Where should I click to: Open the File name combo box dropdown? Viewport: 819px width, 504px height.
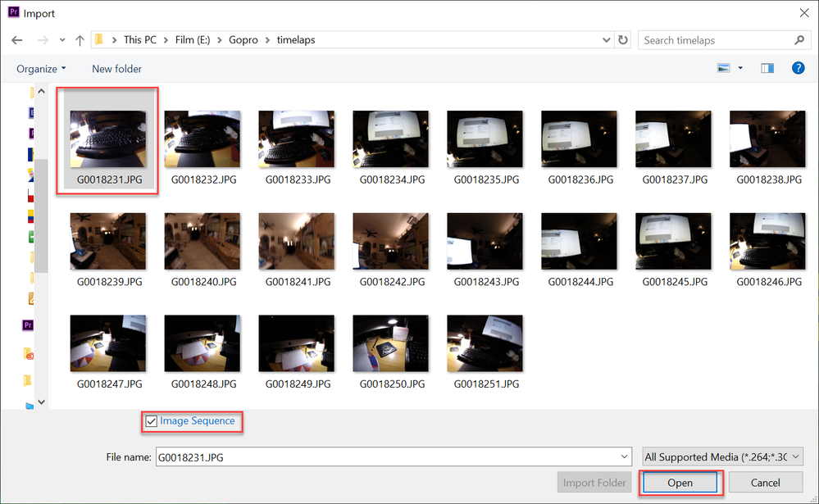(625, 456)
